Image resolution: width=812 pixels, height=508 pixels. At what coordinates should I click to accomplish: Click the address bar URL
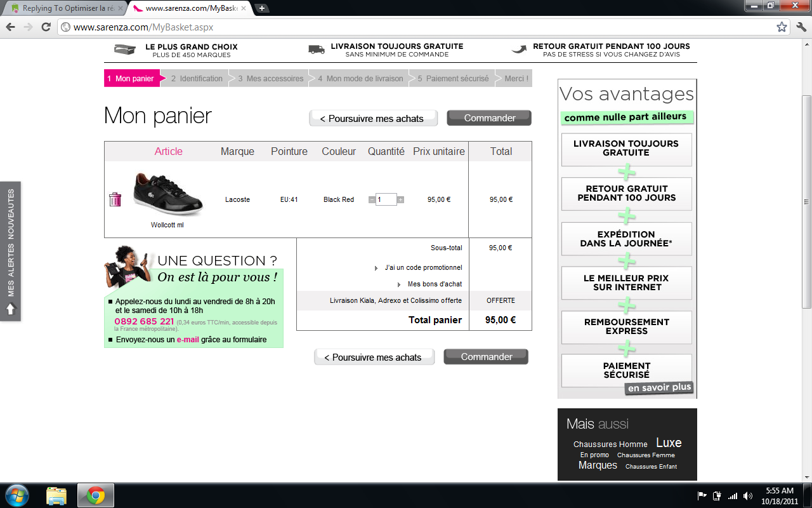point(143,27)
